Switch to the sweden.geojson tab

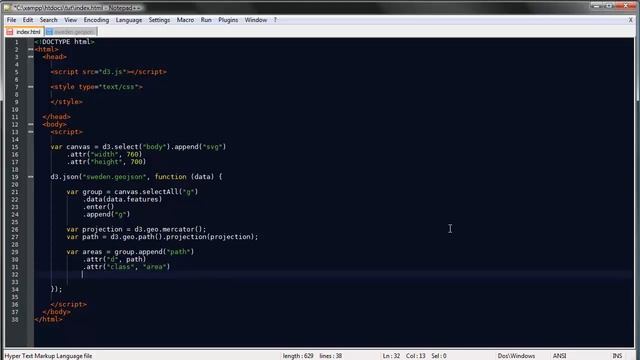(71, 31)
